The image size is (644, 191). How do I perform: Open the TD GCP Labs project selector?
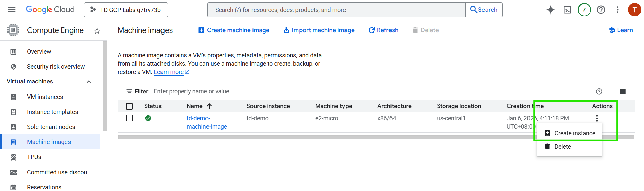(x=126, y=10)
